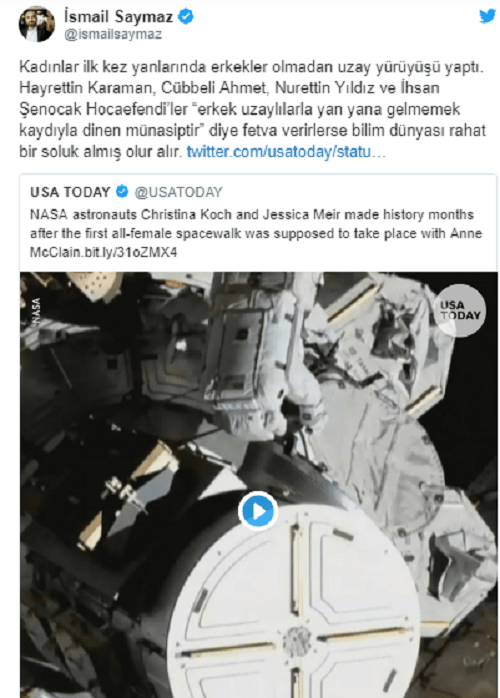Click the Turkish tweet body text
The image size is (500, 698).
pyautogui.click(x=252, y=110)
